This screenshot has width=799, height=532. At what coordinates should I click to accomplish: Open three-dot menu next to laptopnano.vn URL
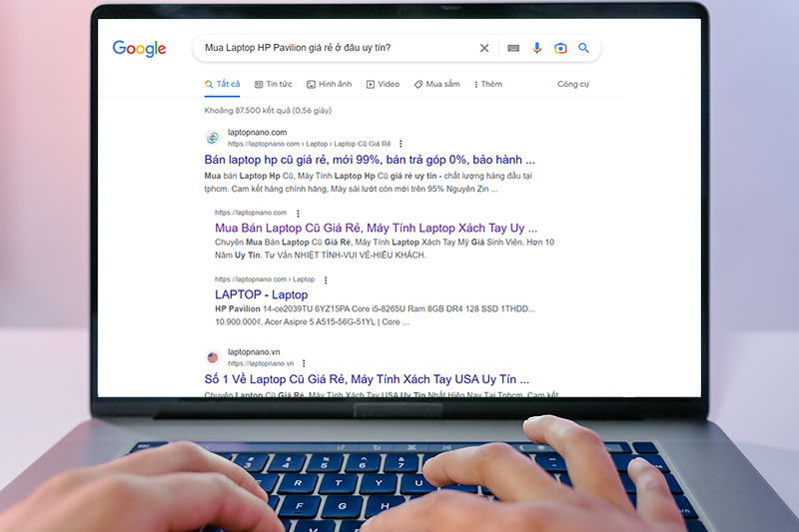pos(304,363)
